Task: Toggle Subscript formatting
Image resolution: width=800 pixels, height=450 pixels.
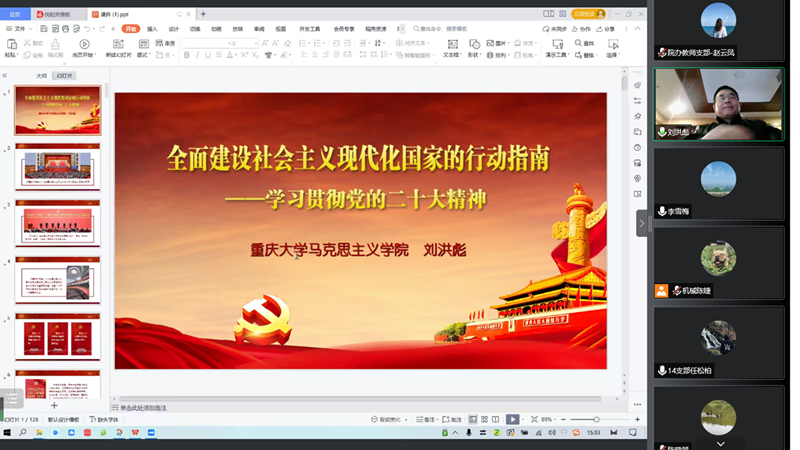Action: point(255,55)
